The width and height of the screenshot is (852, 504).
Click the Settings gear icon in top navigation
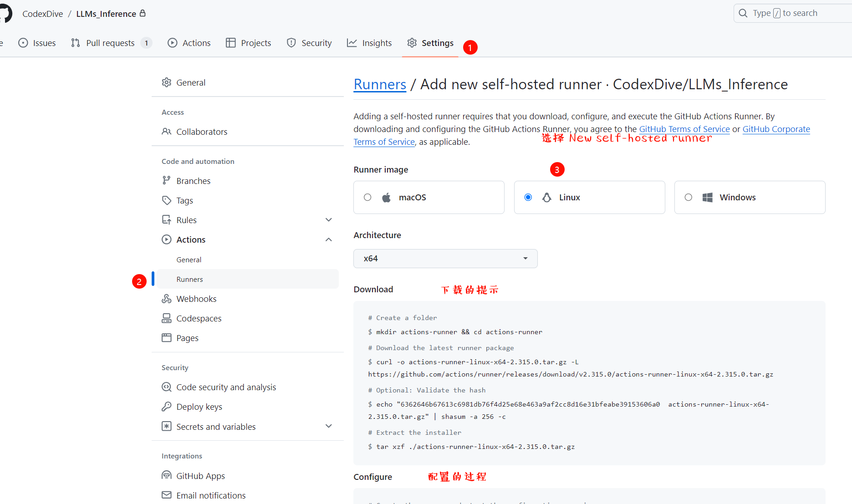coord(412,43)
